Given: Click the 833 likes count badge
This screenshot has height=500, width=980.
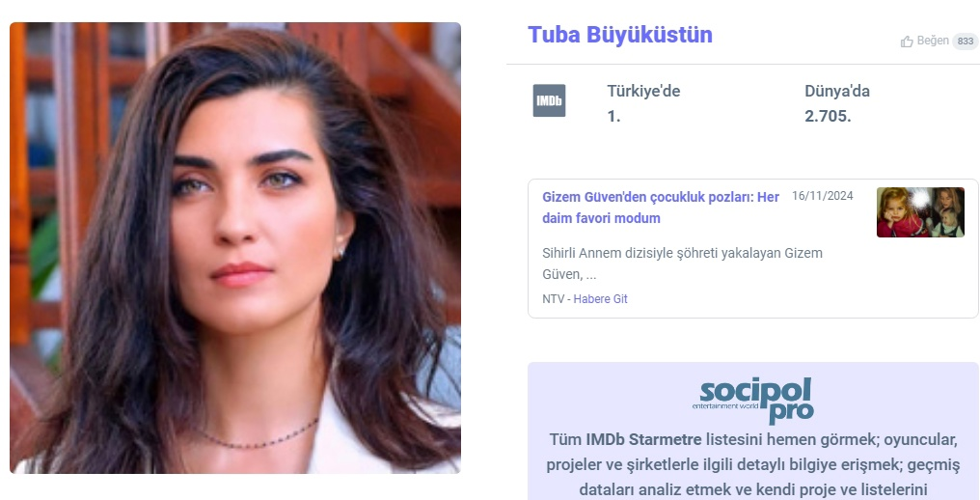Looking at the screenshot, I should tap(965, 42).
